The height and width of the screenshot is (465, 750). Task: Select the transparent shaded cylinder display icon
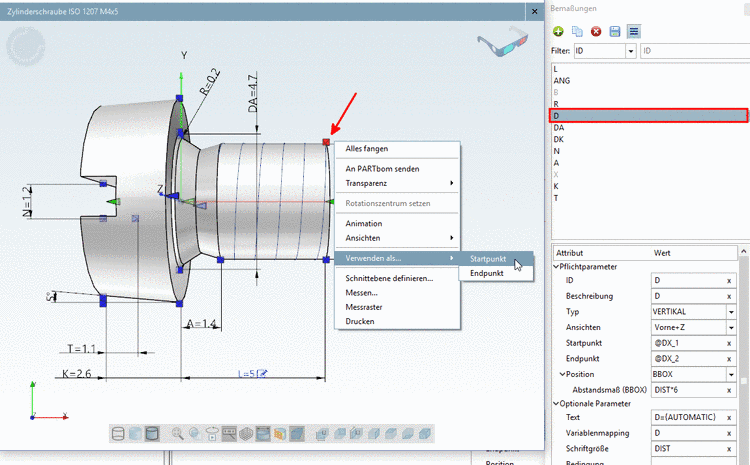135,434
